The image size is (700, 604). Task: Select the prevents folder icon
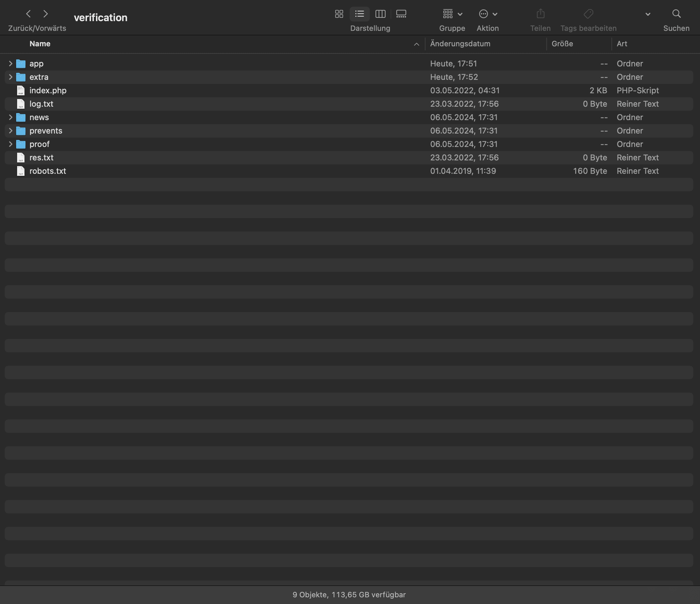(x=21, y=131)
